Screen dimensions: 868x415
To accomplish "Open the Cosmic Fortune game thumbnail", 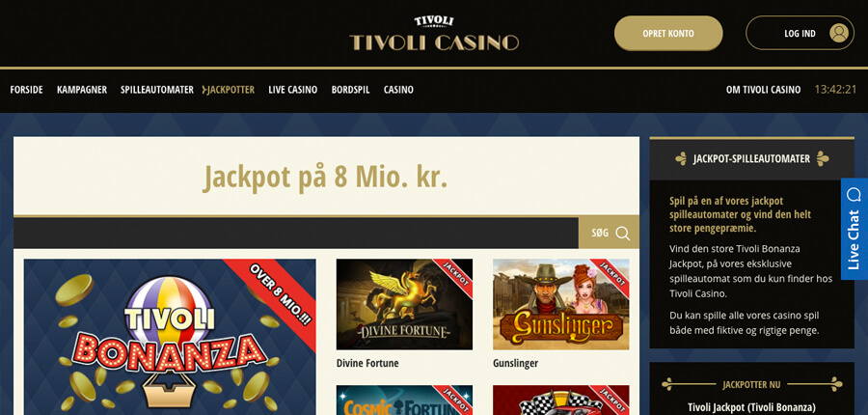I will [x=405, y=400].
